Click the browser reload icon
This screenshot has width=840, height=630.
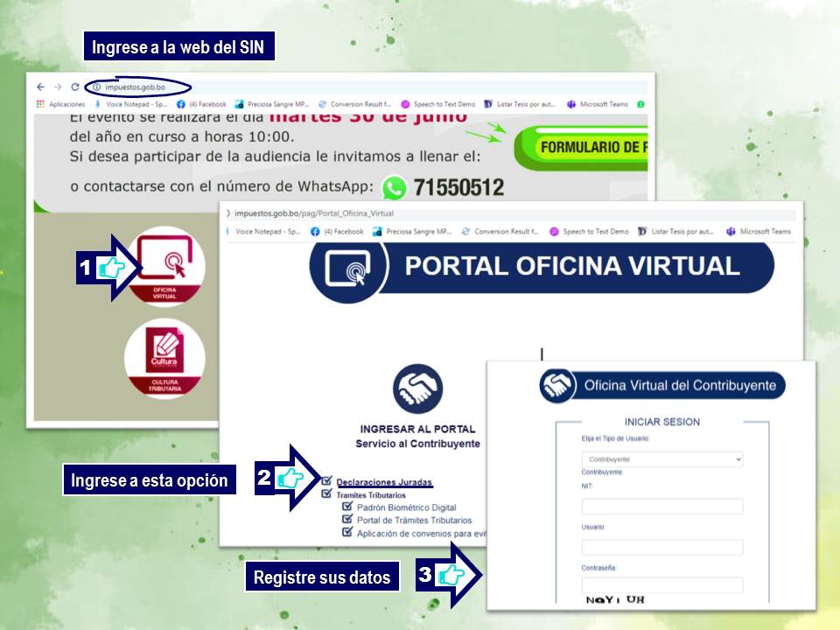[75, 87]
